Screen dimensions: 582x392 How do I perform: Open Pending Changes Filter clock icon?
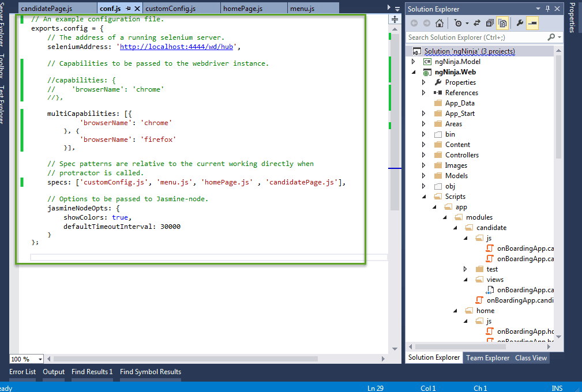[x=458, y=23]
